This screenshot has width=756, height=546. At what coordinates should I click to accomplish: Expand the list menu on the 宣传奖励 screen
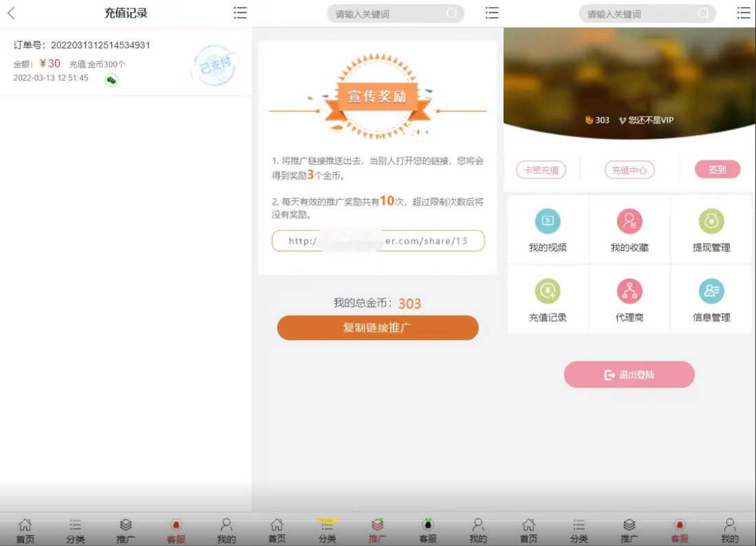pos(492,13)
